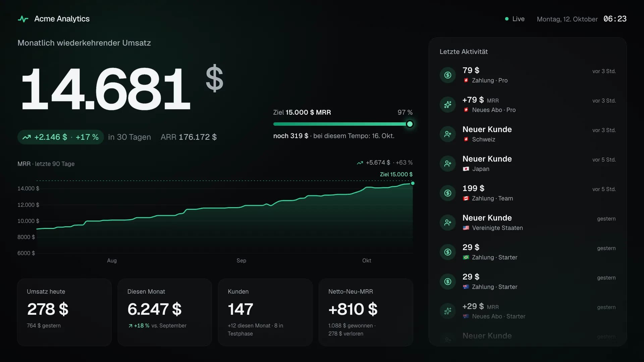Click the Ziel 15.000 $ MRR label

[x=302, y=112]
